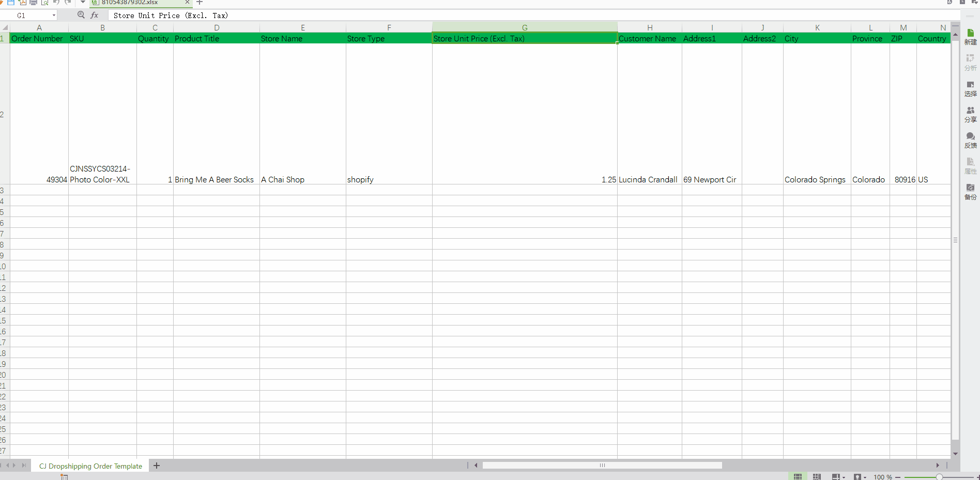The width and height of the screenshot is (980, 480).
Task: Add a new sheet with plus icon
Action: coord(157,466)
